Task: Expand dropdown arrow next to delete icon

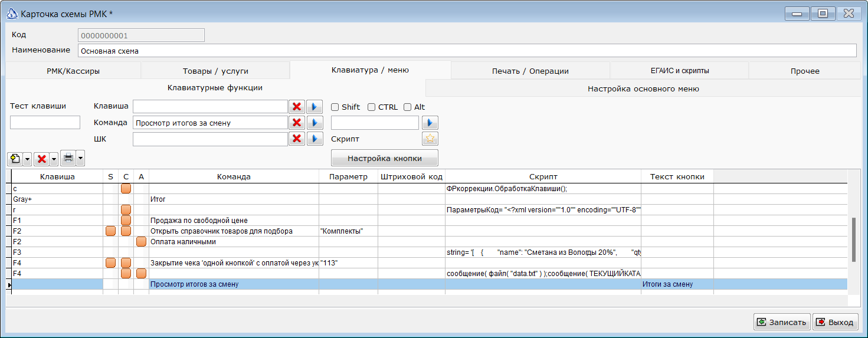Action: click(x=54, y=159)
